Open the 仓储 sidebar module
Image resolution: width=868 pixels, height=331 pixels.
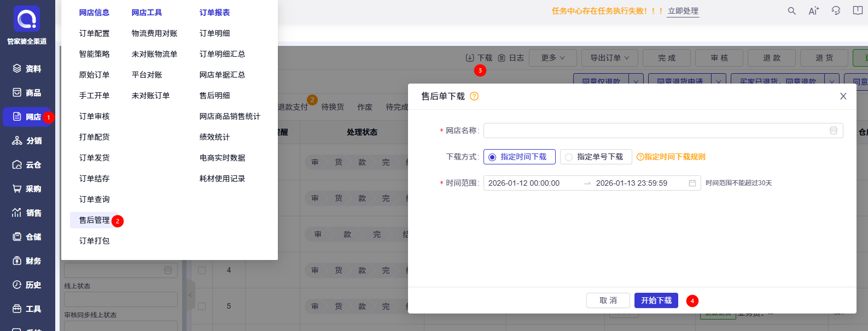pos(27,237)
